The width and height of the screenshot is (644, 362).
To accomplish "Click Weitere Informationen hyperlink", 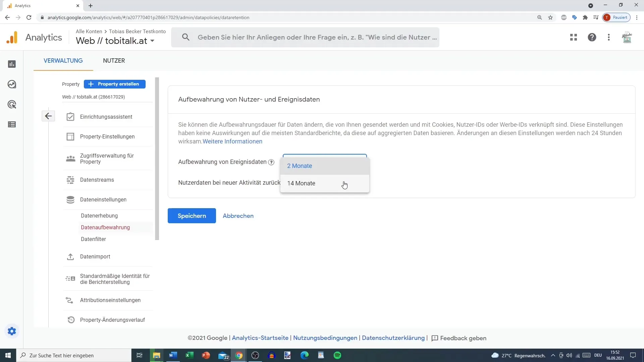I will tap(233, 141).
